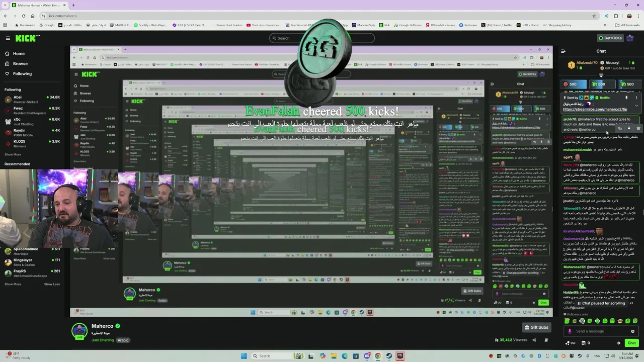Open the All Bookmarks folder
Screen dimensions: 644x362
[x=628, y=25]
